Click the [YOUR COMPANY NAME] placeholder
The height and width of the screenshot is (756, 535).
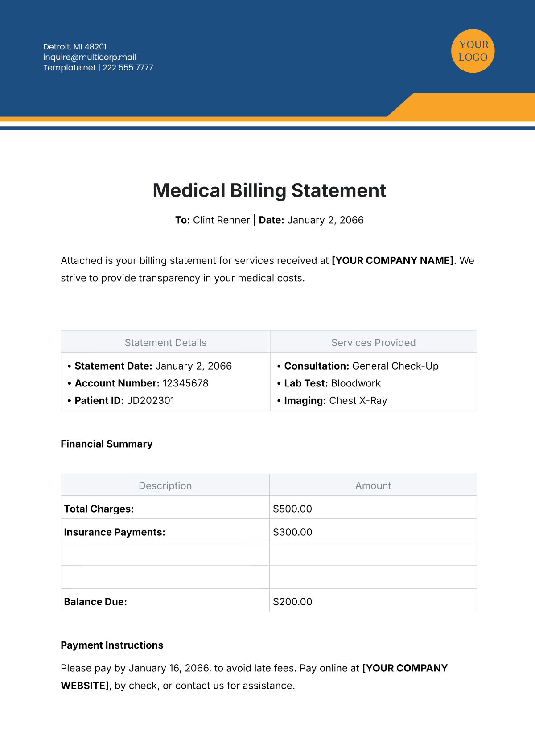pos(393,260)
